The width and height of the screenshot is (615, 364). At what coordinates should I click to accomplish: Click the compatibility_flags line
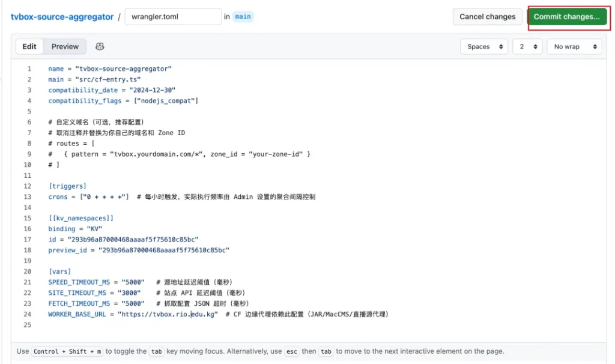pyautogui.click(x=123, y=101)
